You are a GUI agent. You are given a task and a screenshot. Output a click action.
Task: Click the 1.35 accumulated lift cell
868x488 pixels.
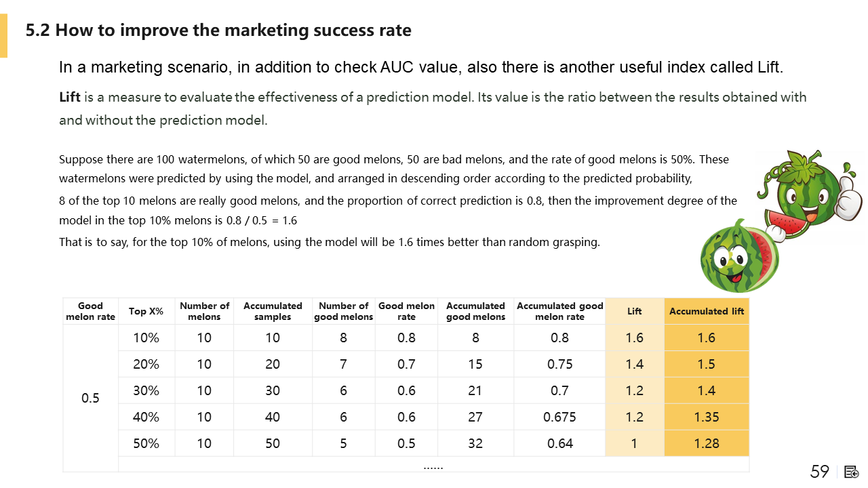tap(707, 417)
